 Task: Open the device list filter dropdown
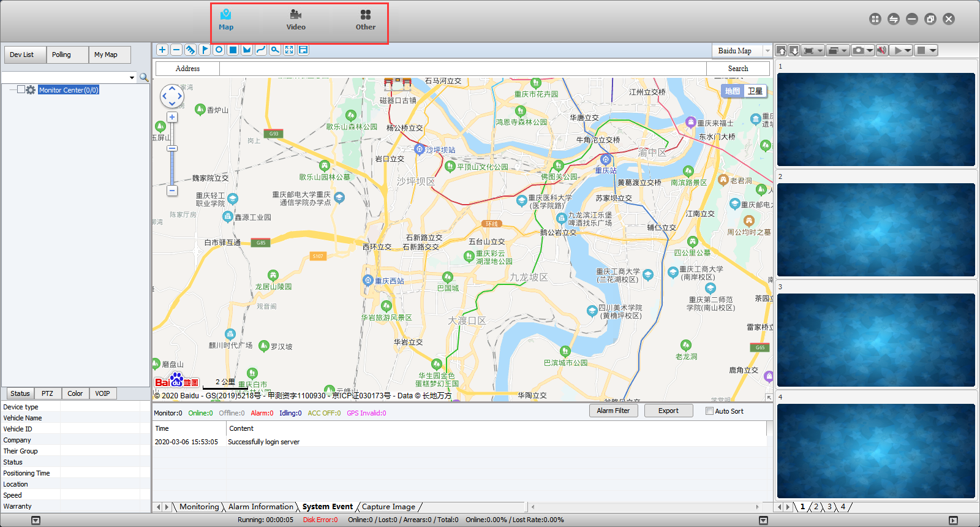(132, 78)
